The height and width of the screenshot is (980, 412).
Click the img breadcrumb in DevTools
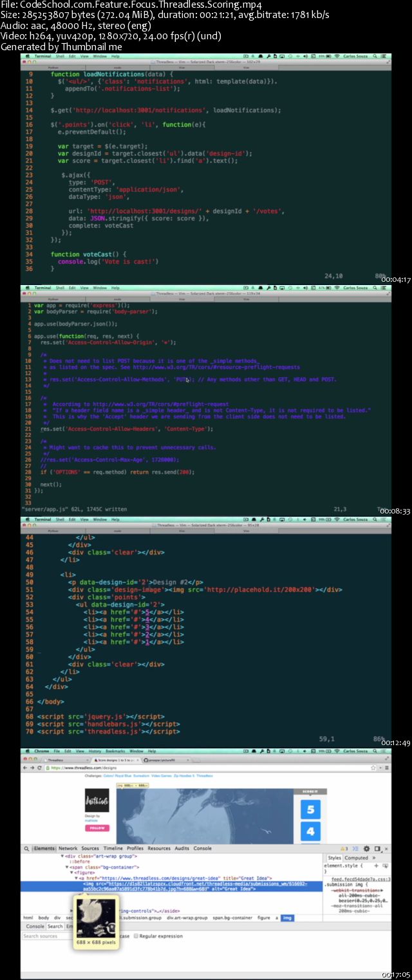287,917
